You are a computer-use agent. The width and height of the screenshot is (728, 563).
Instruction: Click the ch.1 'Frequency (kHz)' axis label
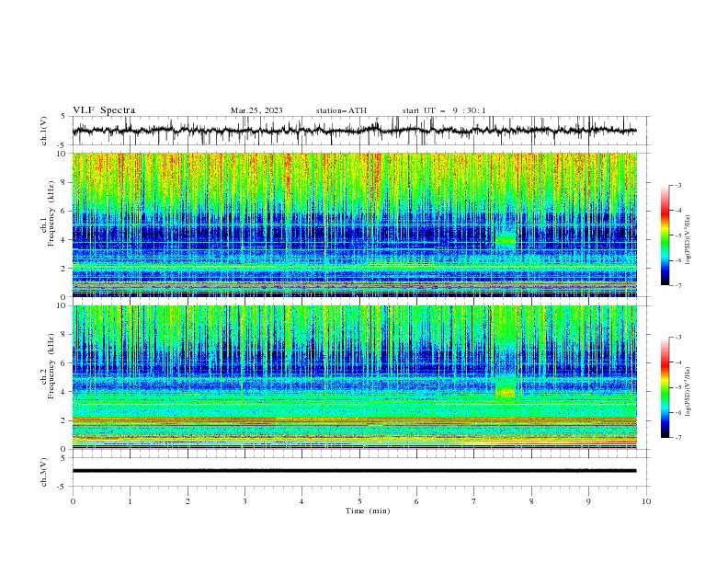(51, 213)
